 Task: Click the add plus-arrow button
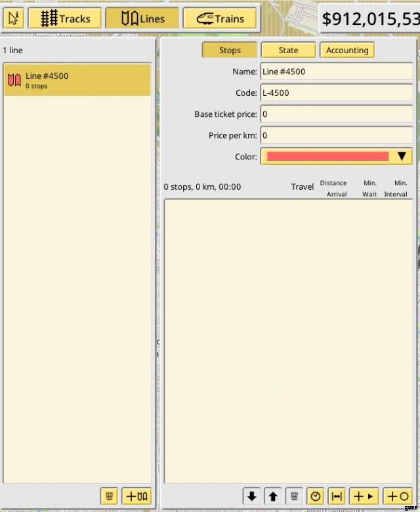click(363, 496)
